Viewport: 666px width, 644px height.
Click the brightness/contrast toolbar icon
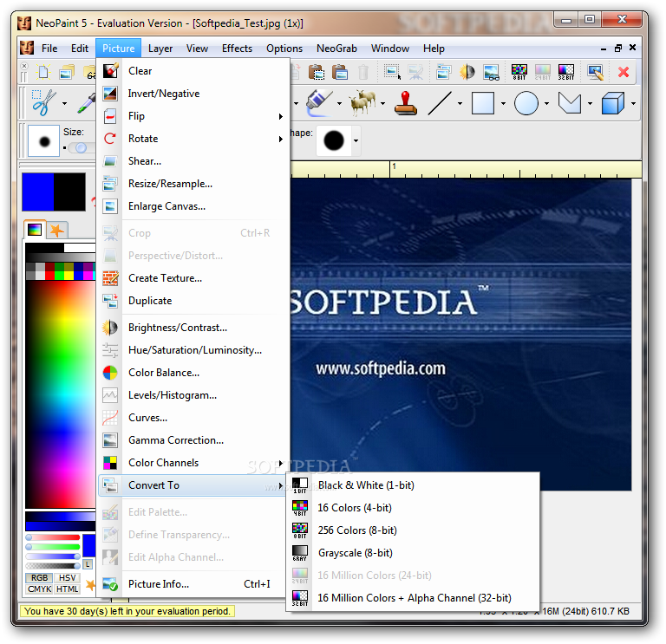pyautogui.click(x=467, y=72)
